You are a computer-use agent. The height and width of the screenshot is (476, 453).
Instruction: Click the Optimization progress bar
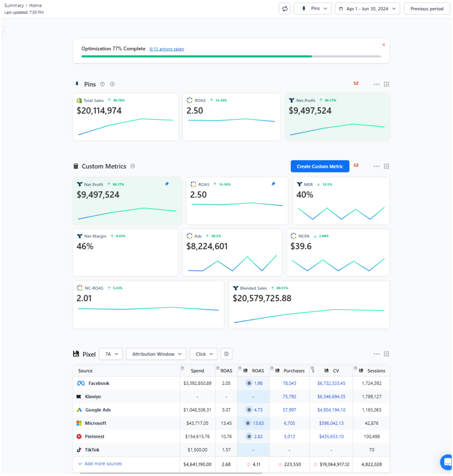click(x=231, y=56)
